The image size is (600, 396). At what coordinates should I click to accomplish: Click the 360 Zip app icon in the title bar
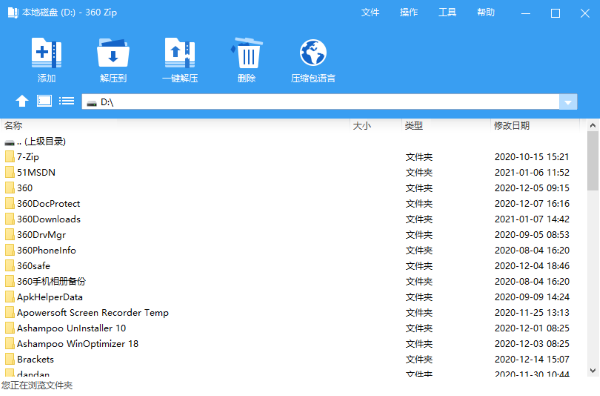click(x=13, y=13)
